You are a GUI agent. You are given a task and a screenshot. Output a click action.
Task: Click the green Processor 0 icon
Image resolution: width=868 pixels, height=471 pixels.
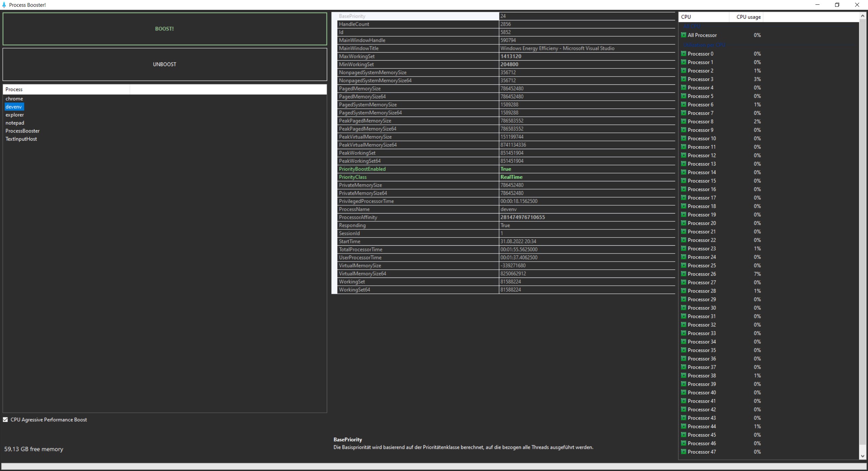tap(684, 54)
